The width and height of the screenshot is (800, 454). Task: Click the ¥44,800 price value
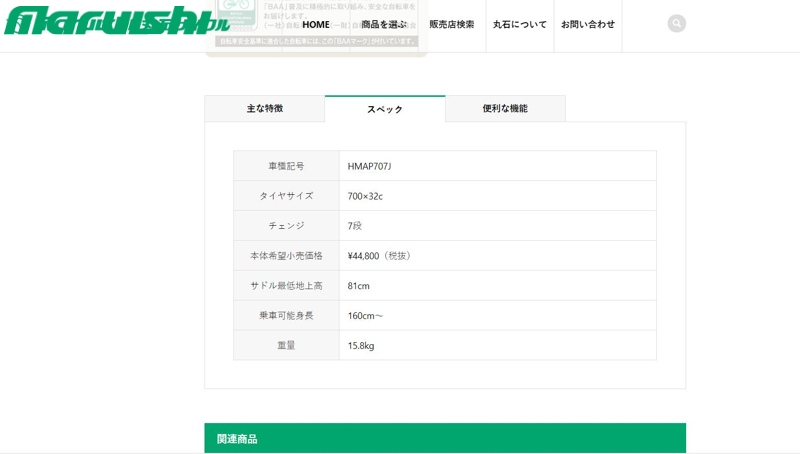tap(379, 256)
